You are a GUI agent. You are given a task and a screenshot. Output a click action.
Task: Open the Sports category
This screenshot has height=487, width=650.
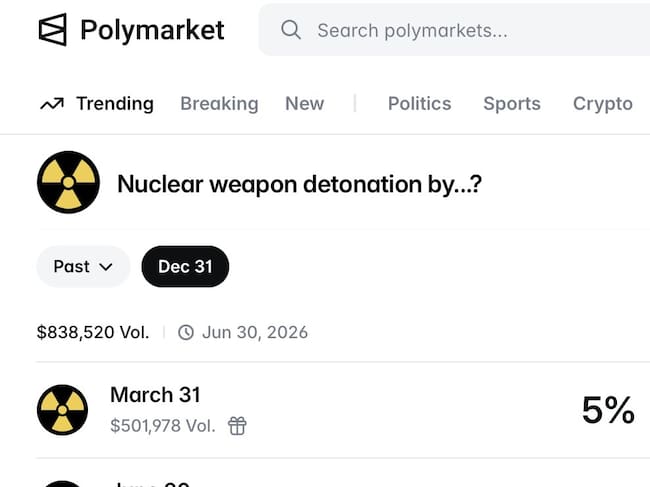[512, 104]
